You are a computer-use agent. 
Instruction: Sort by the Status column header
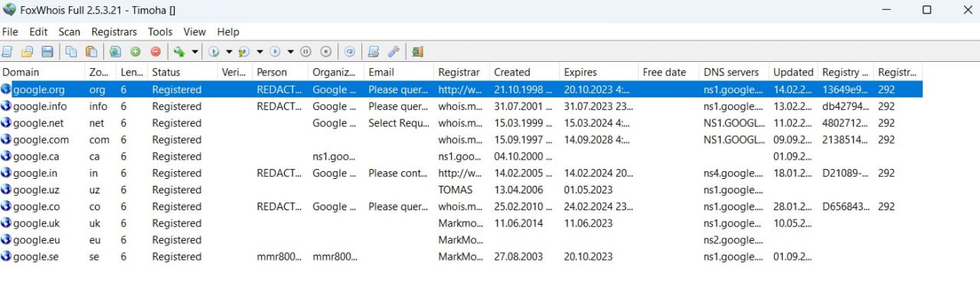coord(182,72)
